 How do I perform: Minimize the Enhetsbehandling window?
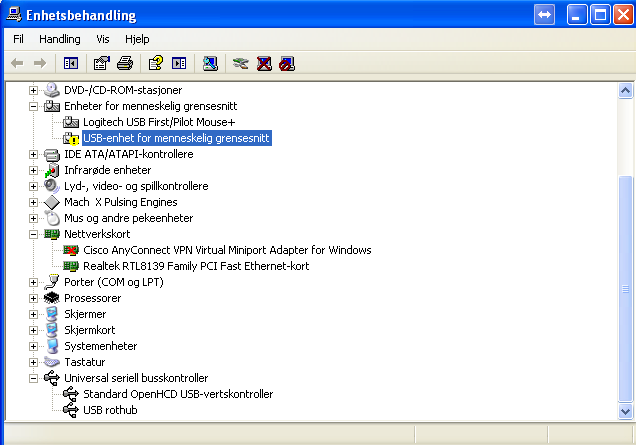[x=577, y=15]
